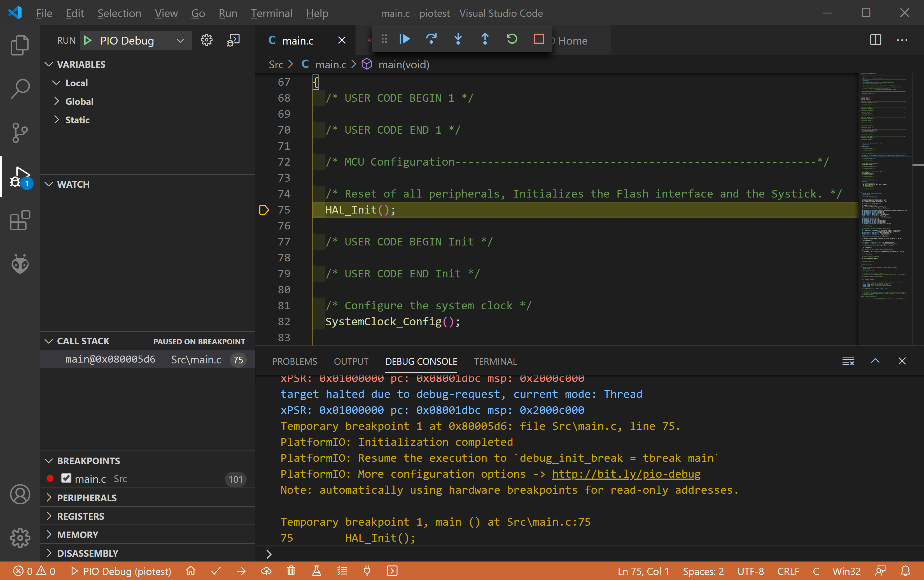This screenshot has height=580, width=924.
Task: Step Out in debug toolbar
Action: (485, 39)
